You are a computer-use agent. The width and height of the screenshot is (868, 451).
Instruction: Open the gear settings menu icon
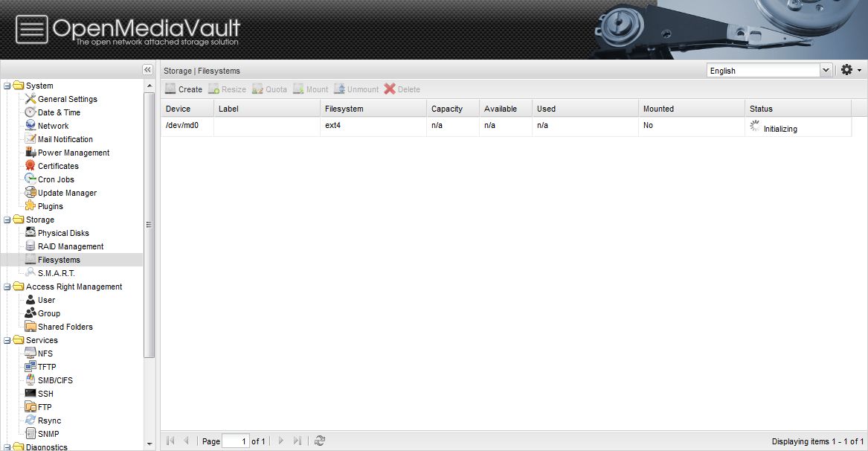point(846,70)
